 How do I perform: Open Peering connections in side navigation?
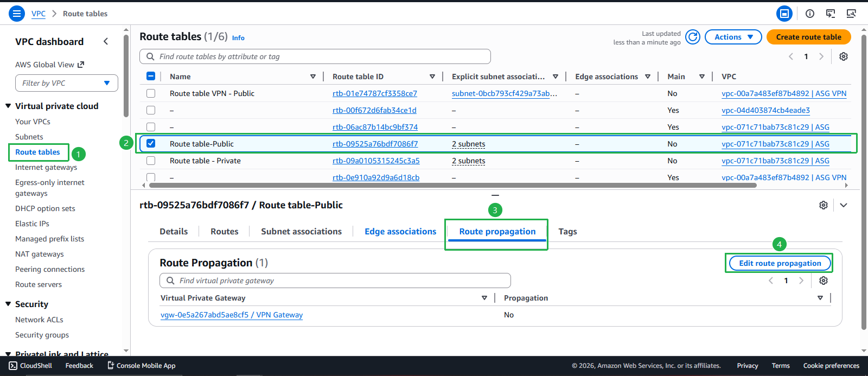click(x=50, y=269)
